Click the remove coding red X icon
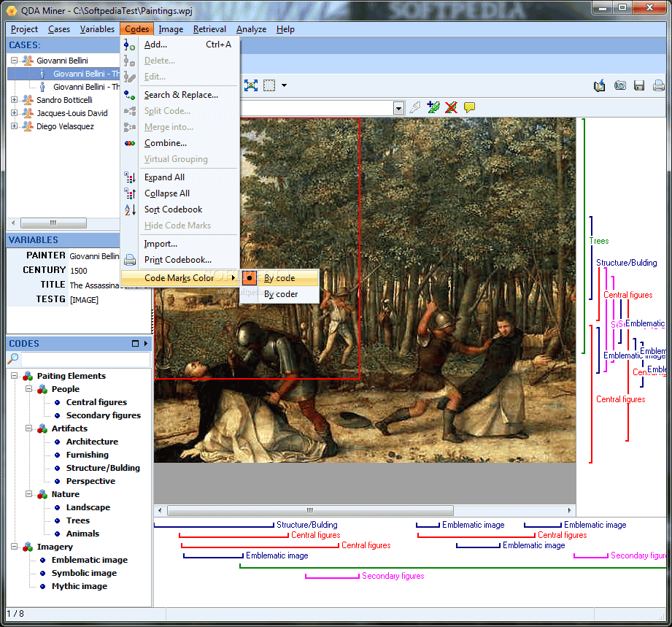This screenshot has height=627, width=672. pos(452,107)
